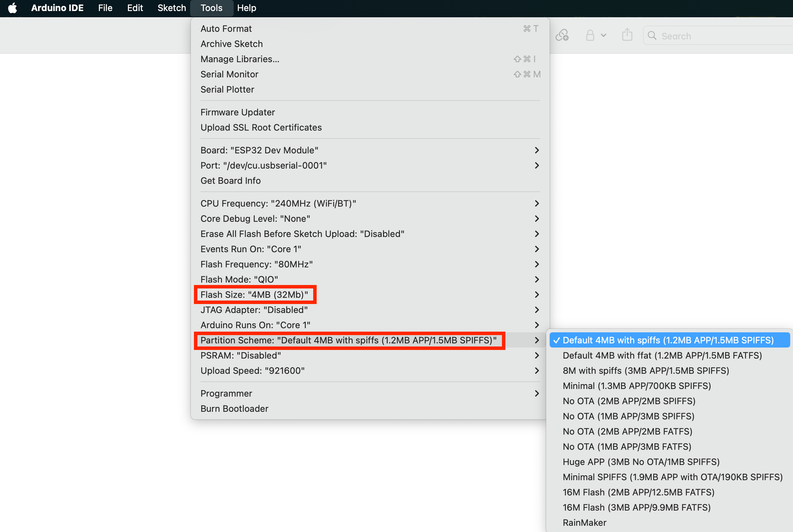Select No OTA (2MB APP/2MB SPIFFS) partition

(629, 401)
